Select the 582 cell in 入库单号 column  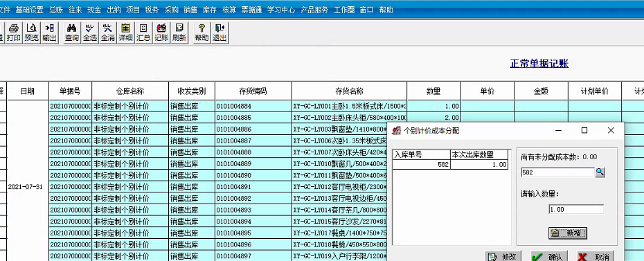(x=422, y=165)
